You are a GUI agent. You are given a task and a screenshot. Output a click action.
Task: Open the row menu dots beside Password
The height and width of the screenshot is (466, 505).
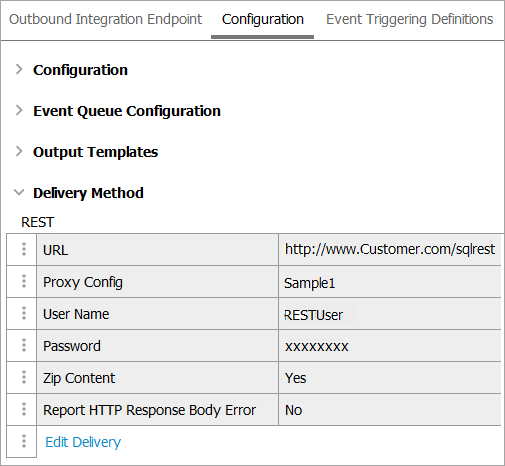(24, 345)
